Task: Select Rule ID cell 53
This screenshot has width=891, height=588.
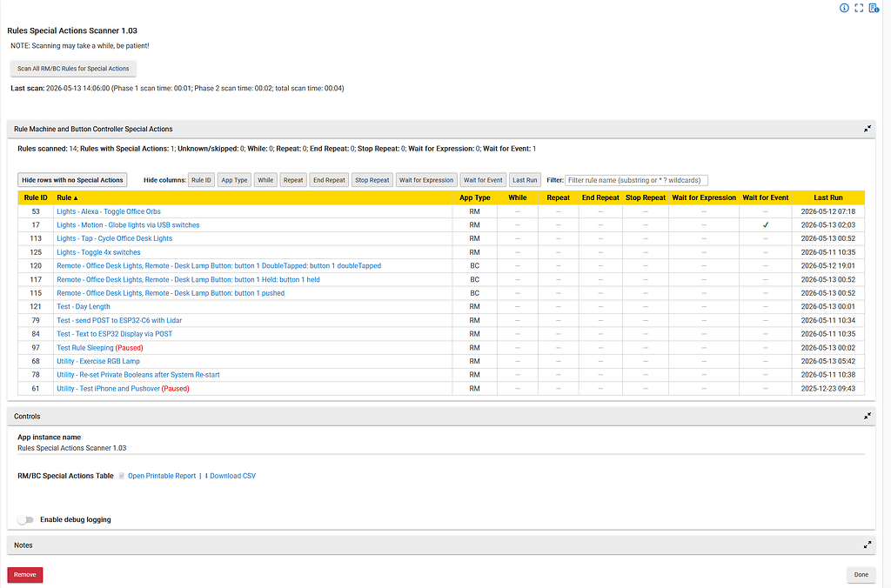Action: [36, 211]
